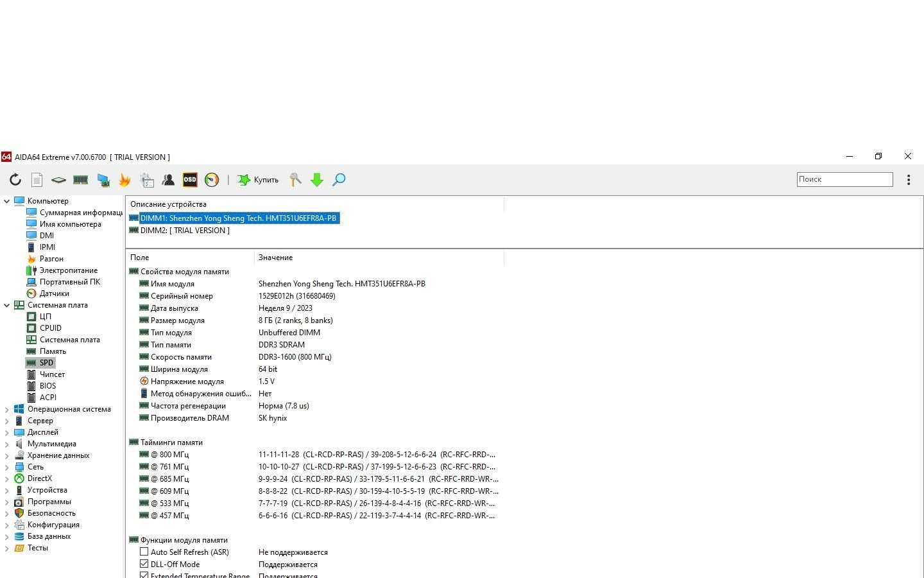The image size is (924, 578).
Task: Expand the Программы tree node
Action: pos(6,502)
